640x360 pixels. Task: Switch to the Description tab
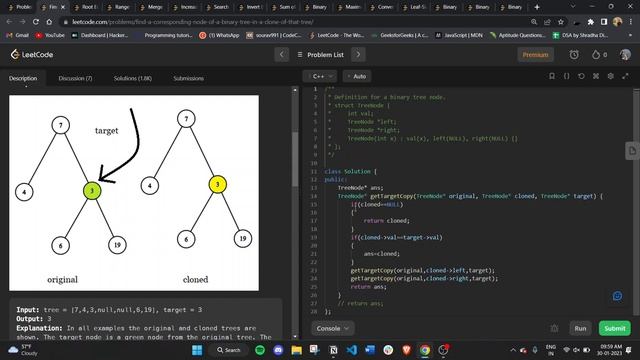pos(23,78)
